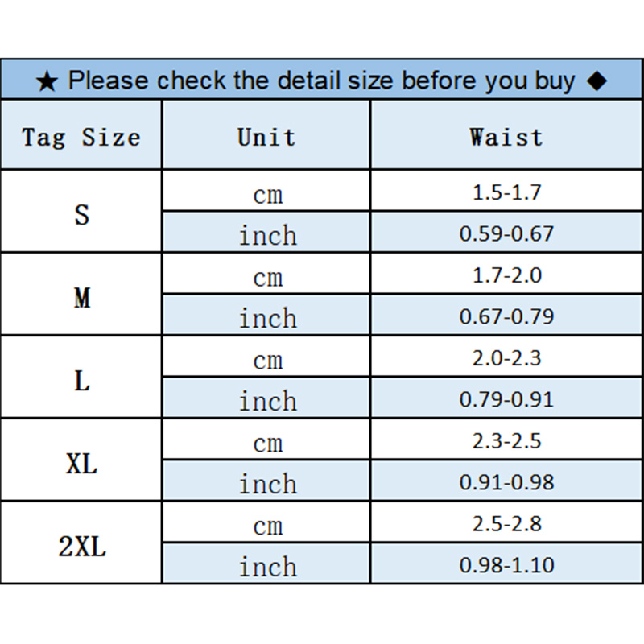Click waist value 0.98-1.10

506,565
